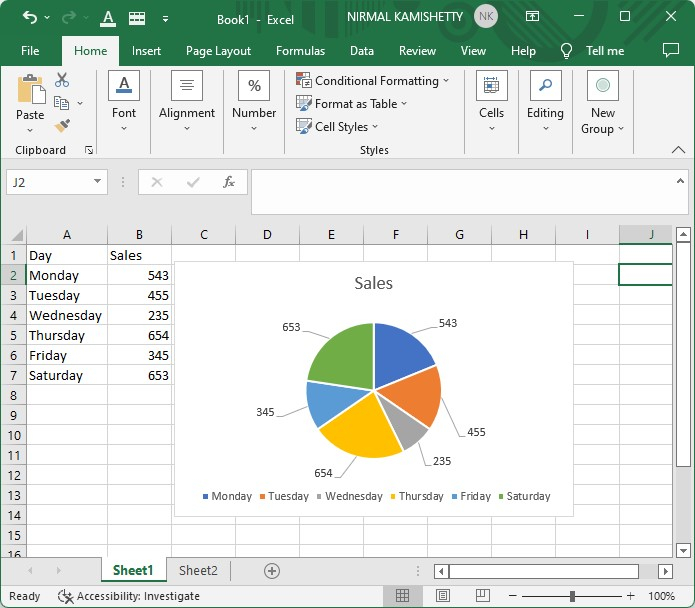Open the Comments speech bubble icon
The width and height of the screenshot is (695, 608).
tap(670, 50)
